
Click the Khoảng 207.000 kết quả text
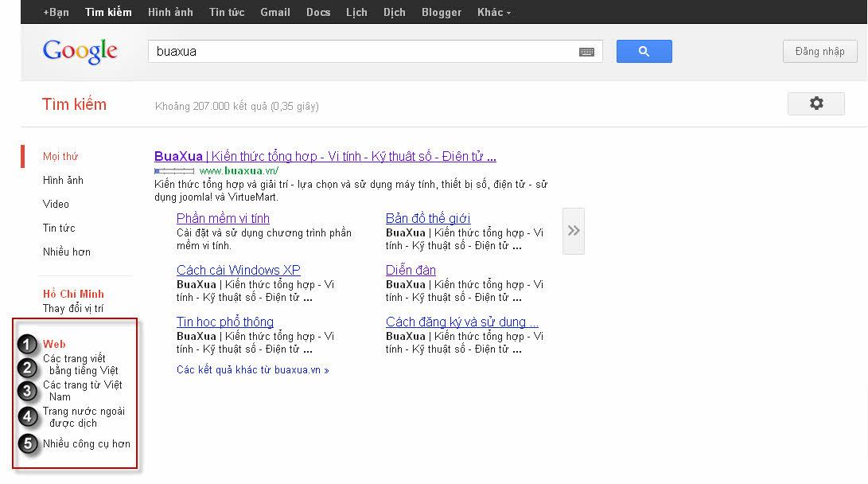[x=237, y=107]
